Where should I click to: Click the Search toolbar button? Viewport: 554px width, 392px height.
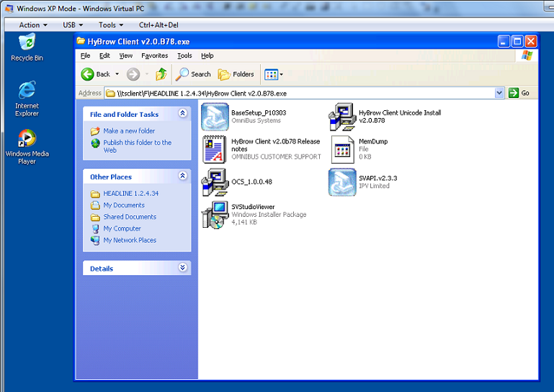(x=194, y=74)
